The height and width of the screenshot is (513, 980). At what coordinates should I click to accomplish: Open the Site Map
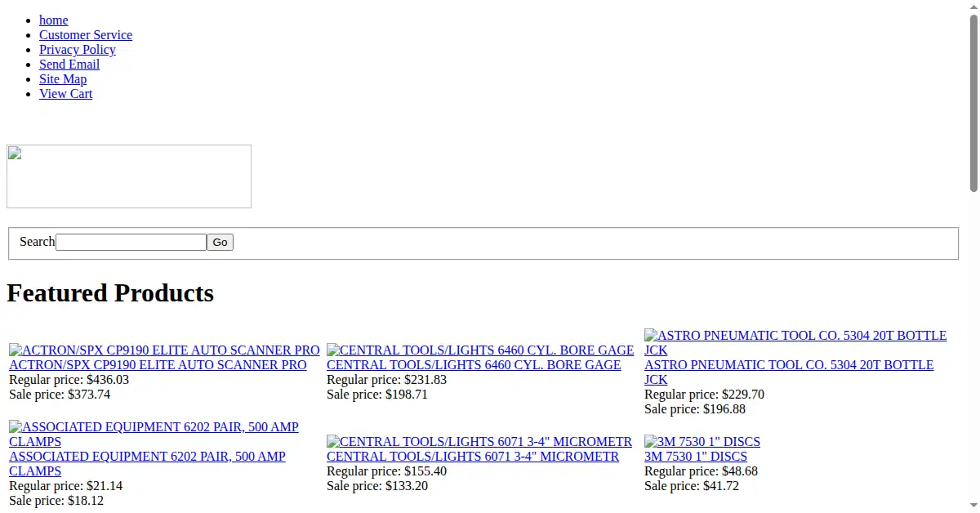tap(63, 79)
